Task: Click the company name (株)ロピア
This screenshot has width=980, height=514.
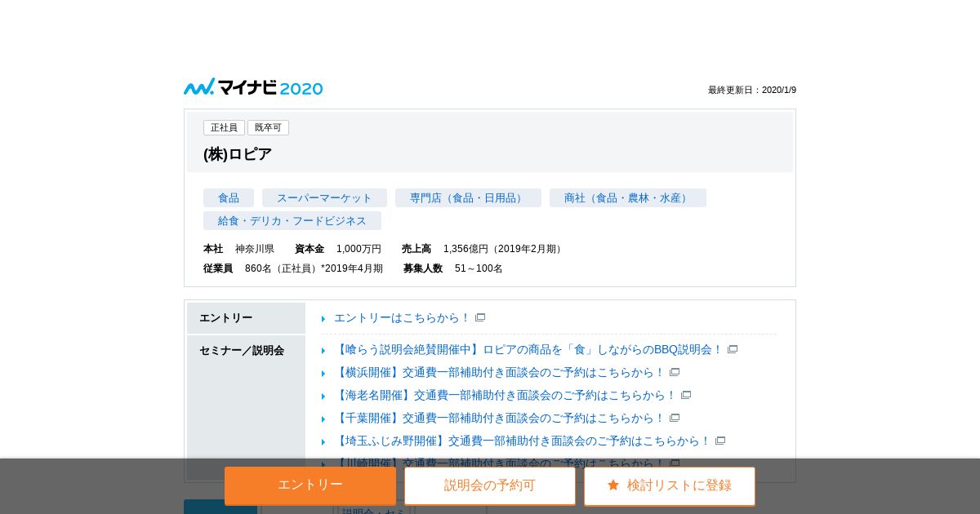Action: [x=238, y=154]
